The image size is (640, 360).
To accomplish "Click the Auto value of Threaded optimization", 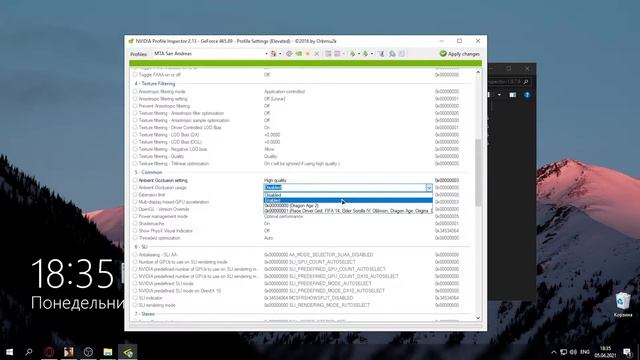I will tap(268, 238).
